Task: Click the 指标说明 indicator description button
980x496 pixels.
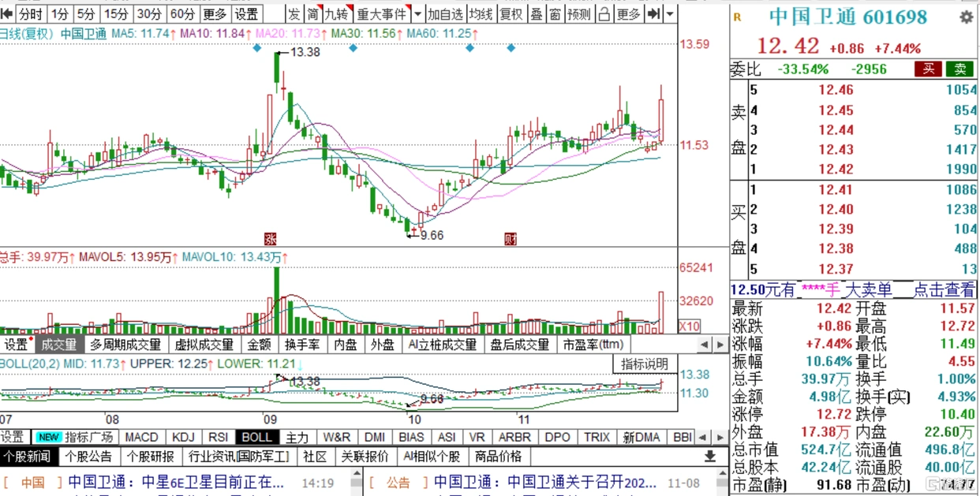Action: (x=644, y=364)
